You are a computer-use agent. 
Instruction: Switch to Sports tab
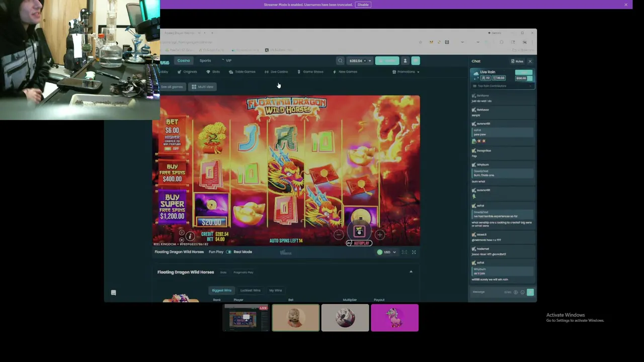(x=205, y=61)
